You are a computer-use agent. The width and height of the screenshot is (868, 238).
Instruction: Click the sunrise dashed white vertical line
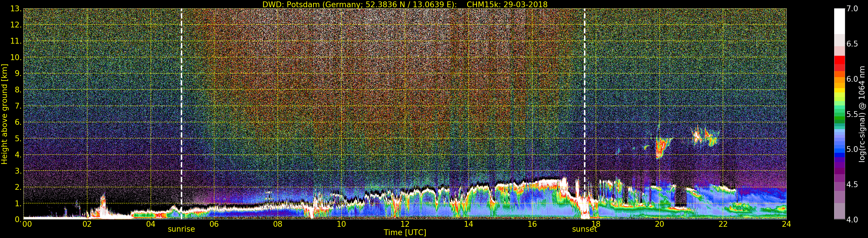click(181, 114)
